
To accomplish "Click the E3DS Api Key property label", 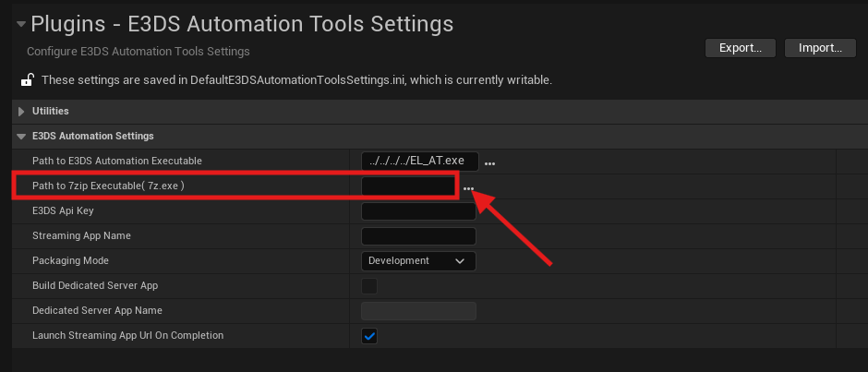I will pos(64,211).
